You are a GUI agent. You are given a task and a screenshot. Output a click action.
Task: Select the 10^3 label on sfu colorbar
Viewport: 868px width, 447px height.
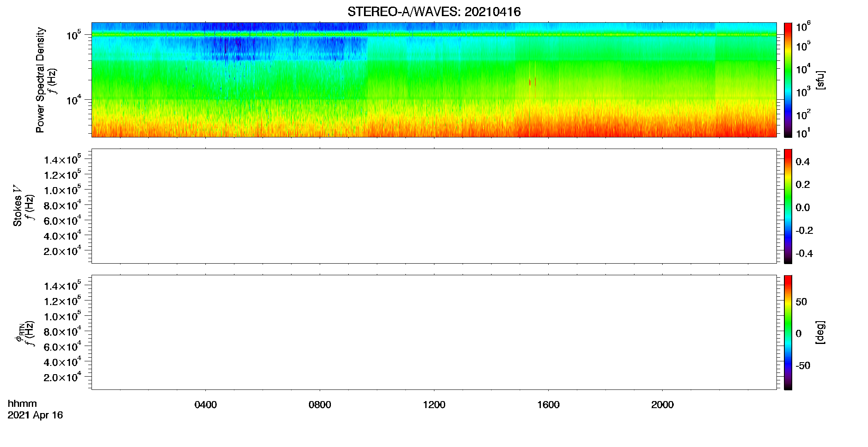tap(803, 92)
